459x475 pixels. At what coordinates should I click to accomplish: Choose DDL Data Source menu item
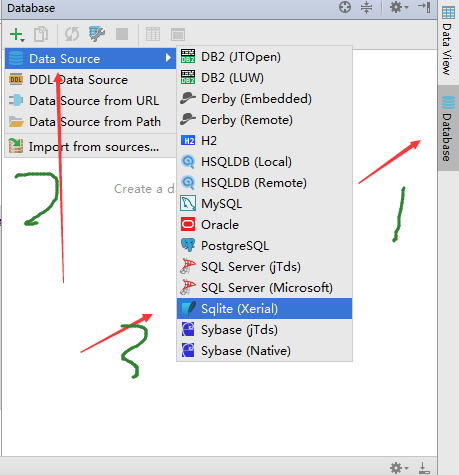90,80
